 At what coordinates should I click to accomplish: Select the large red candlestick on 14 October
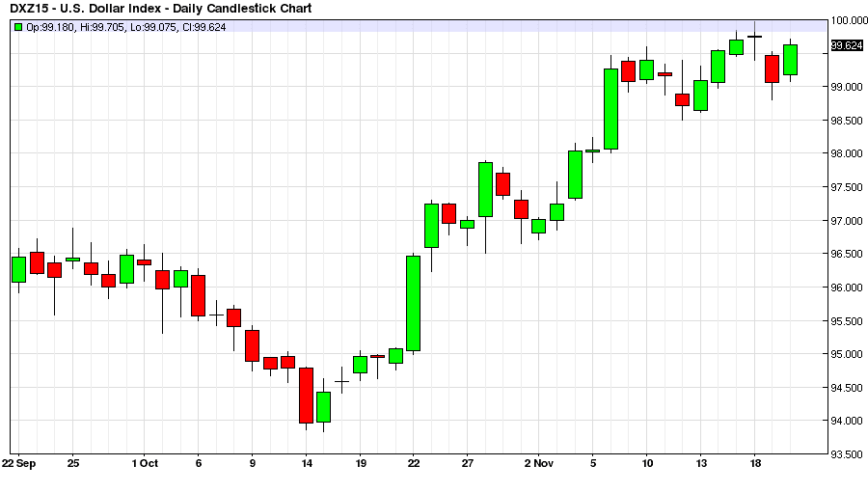[306, 396]
